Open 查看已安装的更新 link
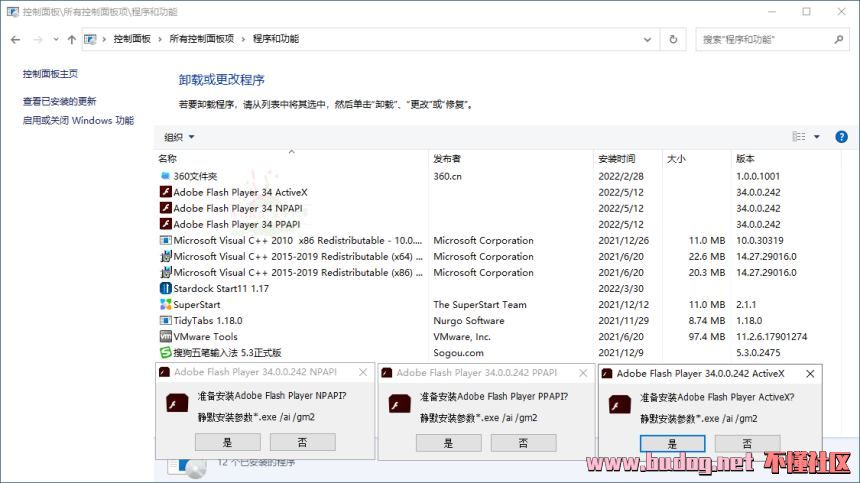This screenshot has height=483, width=860. pyautogui.click(x=60, y=101)
